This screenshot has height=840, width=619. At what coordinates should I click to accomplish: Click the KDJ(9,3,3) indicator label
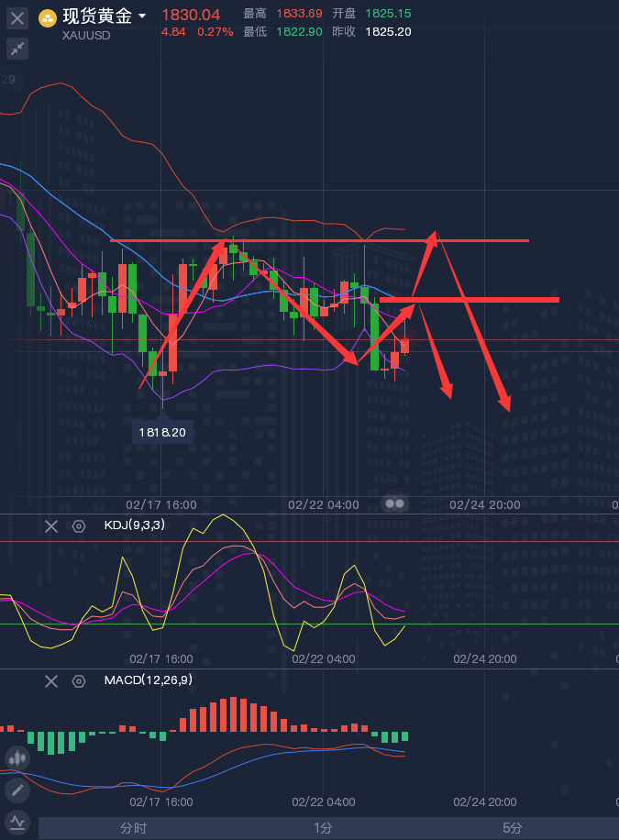[x=135, y=525]
